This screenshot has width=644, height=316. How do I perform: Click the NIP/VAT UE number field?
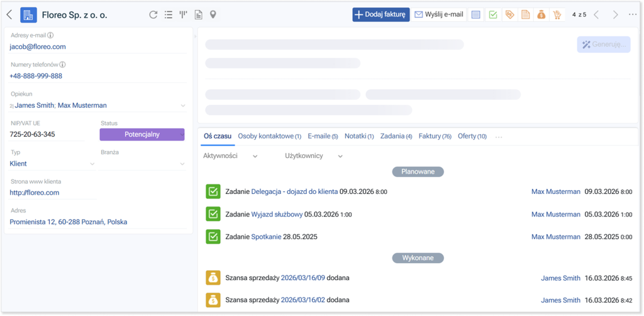[x=47, y=134]
